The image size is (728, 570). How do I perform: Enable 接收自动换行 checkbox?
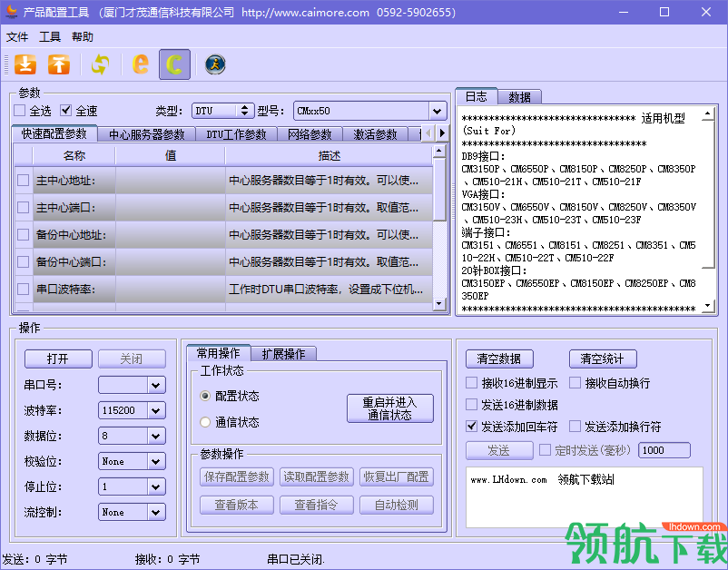[575, 383]
